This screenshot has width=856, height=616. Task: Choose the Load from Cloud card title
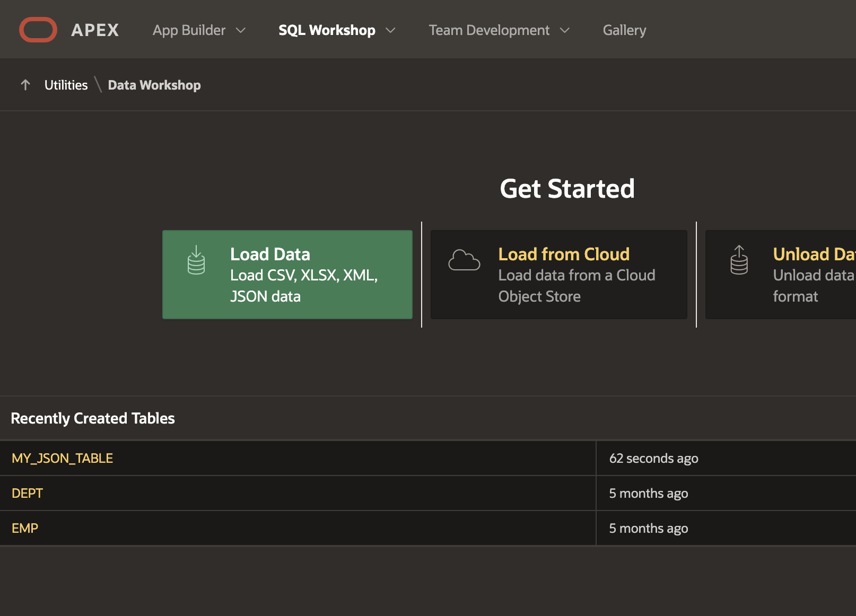click(x=564, y=254)
